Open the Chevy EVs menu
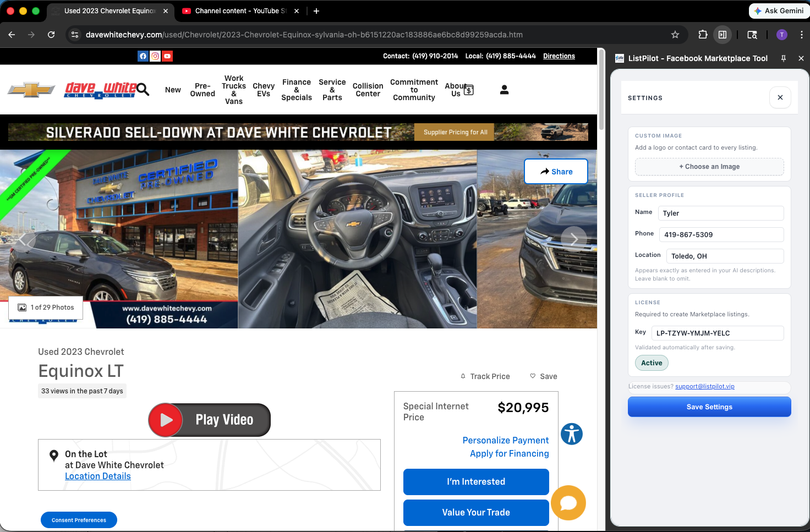This screenshot has height=532, width=810. pos(264,90)
